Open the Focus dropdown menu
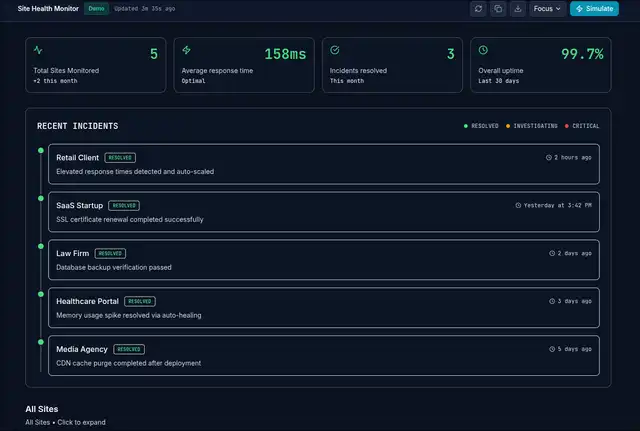 pyautogui.click(x=547, y=9)
